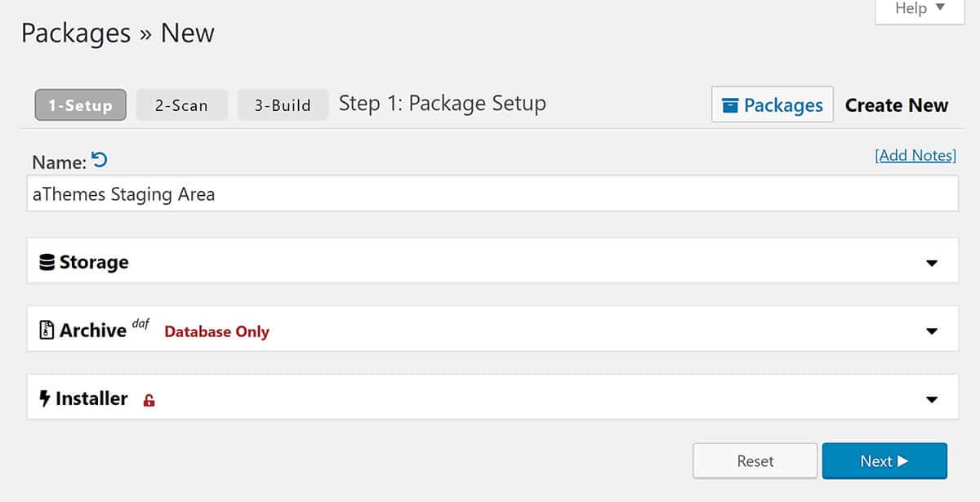Screen dimensions: 980x502
Task: Click the Archive zip file icon
Action: (x=47, y=330)
